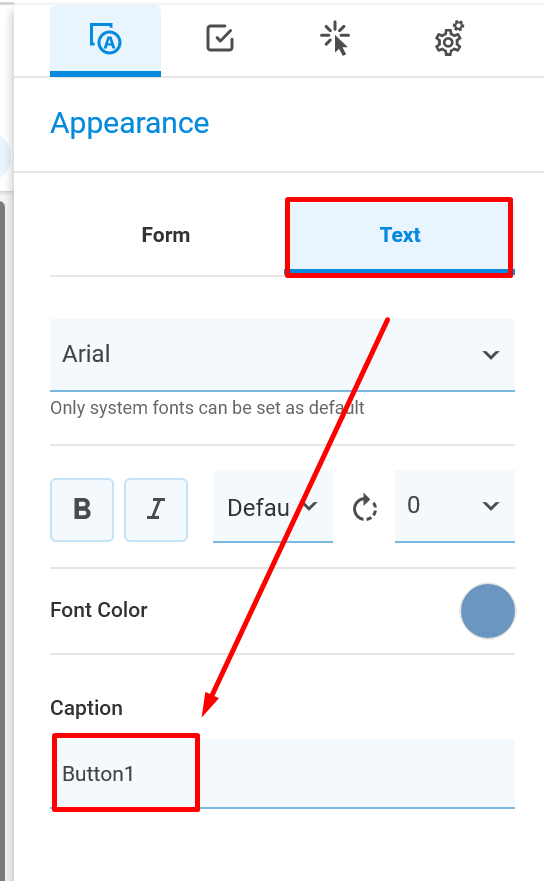Image resolution: width=544 pixels, height=881 pixels.
Task: Open the gears settings icon tab
Action: (449, 39)
